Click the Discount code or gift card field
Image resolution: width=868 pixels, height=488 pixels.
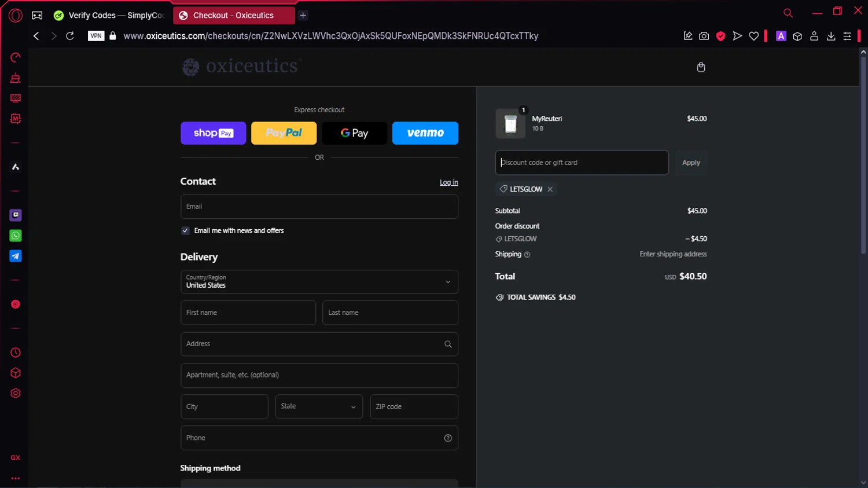(582, 163)
